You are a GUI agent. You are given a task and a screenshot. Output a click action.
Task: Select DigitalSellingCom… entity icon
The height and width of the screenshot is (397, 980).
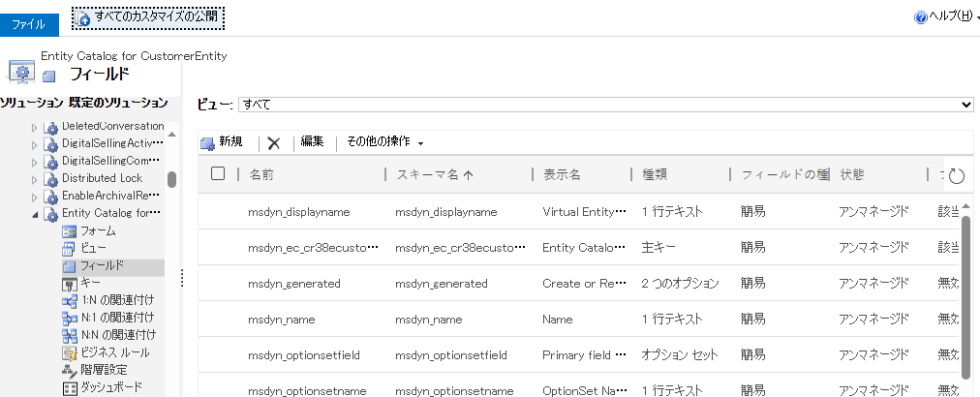click(x=50, y=162)
